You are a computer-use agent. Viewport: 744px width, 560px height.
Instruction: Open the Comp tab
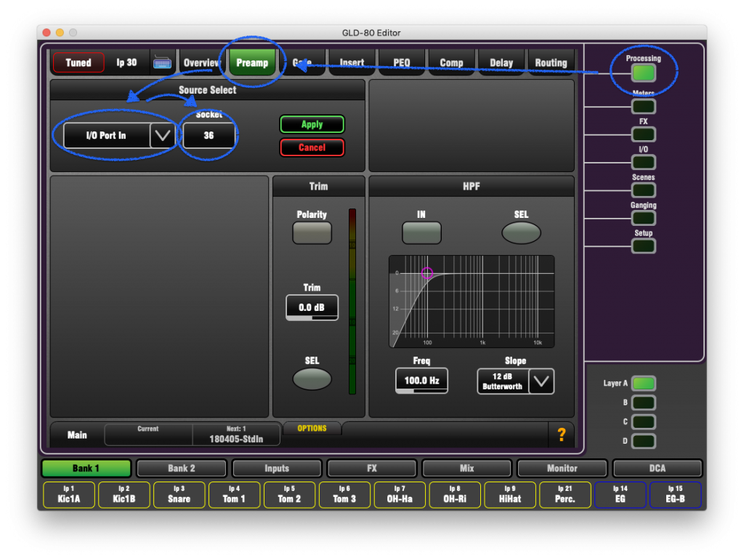[451, 62]
